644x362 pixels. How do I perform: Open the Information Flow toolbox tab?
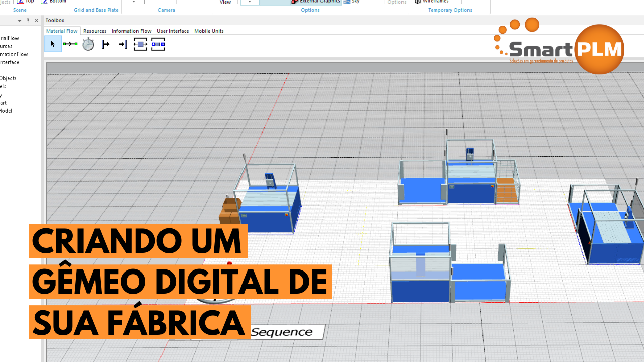coord(131,31)
